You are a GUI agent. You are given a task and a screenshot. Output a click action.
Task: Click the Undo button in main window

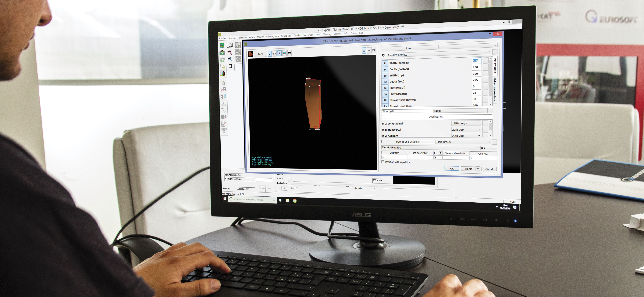coord(262,189)
